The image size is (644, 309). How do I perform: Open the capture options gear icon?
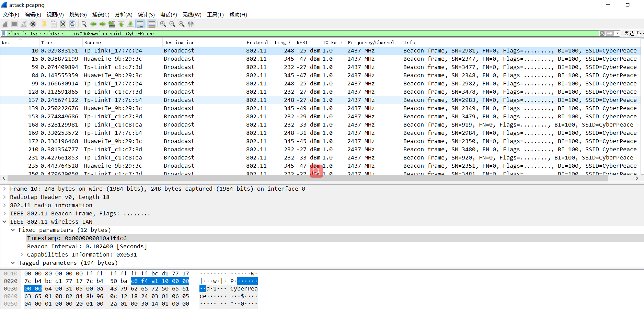coord(33,24)
